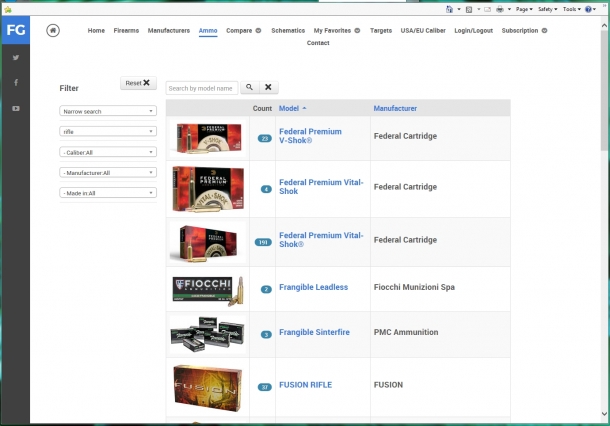Click the scrollbar down arrow
The image size is (610, 426).
[604, 414]
